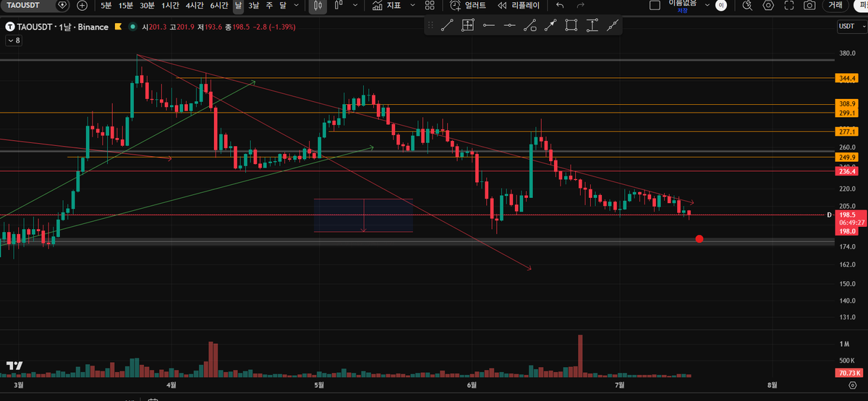Screen dimensions: 868x401
Task: Select the line-with-box drawing tool
Action: tap(530, 25)
